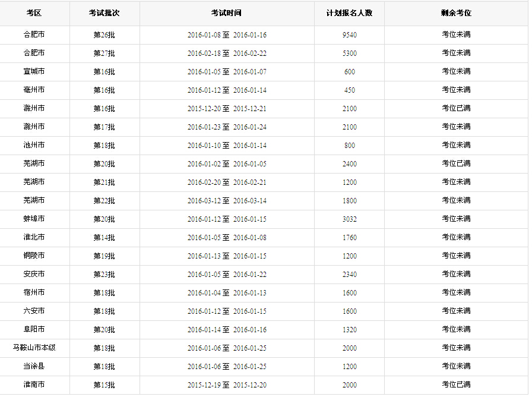Click 考位已满 in the 淮南市 row
Screen dimensions: 532x400
pos(457,385)
